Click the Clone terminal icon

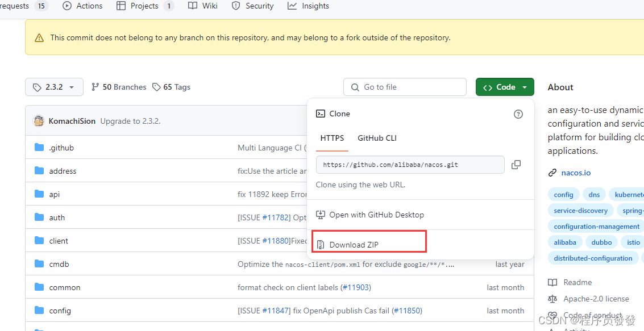(321, 114)
